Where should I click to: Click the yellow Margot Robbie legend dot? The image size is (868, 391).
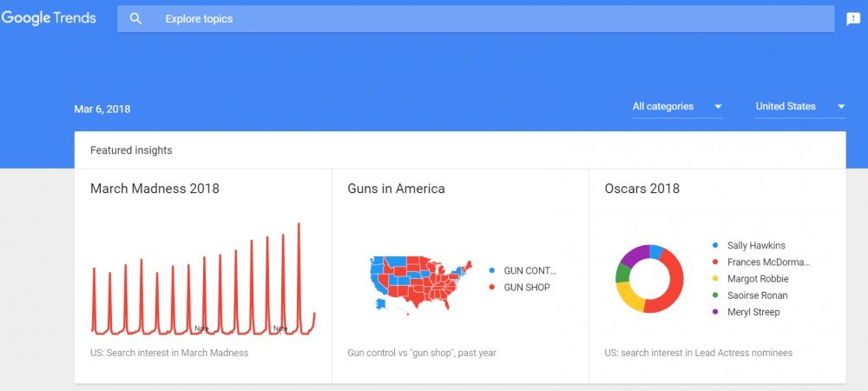[716, 279]
